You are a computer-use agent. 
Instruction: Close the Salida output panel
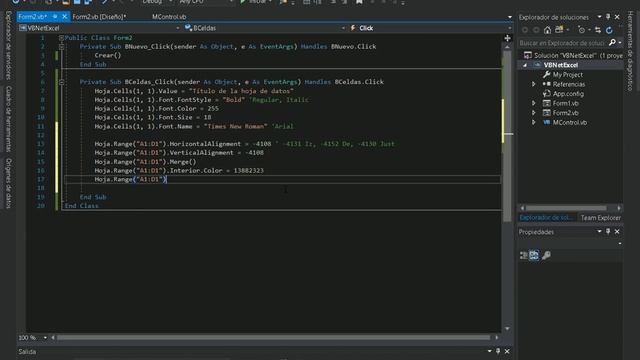pos(507,351)
